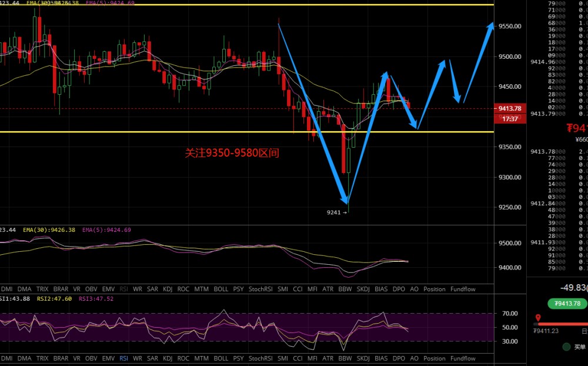Select StochRSI in the bottom indicator row
The image size is (588, 366).
pos(260,358)
